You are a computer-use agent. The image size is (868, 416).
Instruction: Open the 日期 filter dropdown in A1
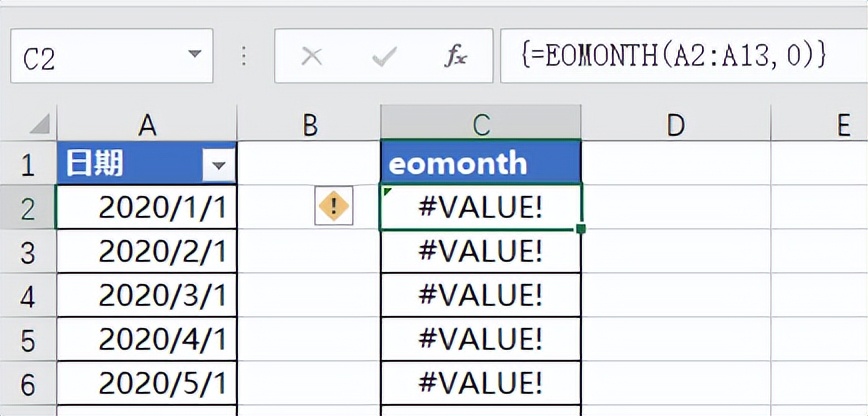(x=218, y=165)
